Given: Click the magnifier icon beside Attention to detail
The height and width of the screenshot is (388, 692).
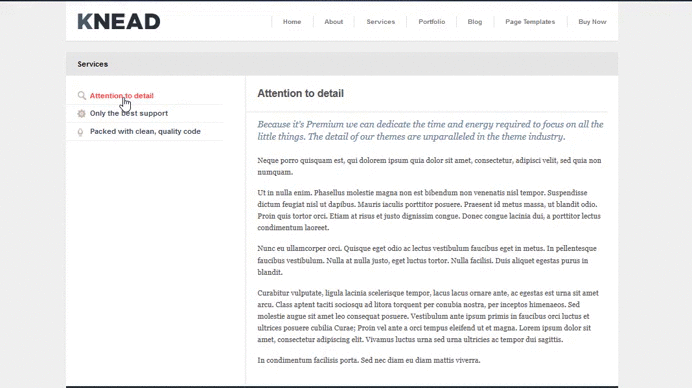Looking at the screenshot, I should (x=82, y=95).
